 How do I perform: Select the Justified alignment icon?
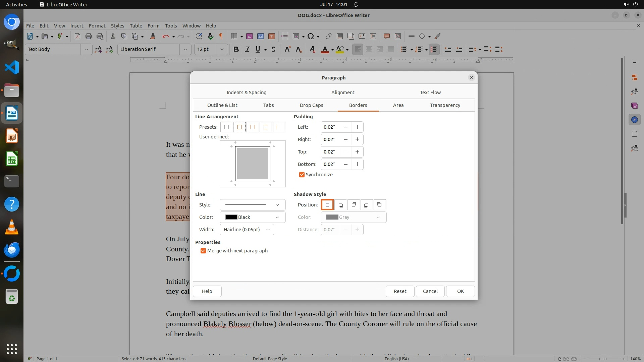(391, 49)
